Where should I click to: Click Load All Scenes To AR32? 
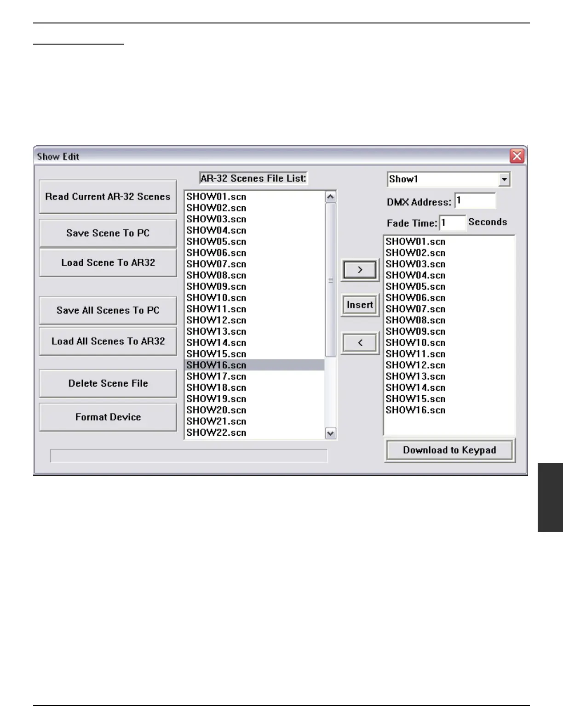(x=108, y=341)
